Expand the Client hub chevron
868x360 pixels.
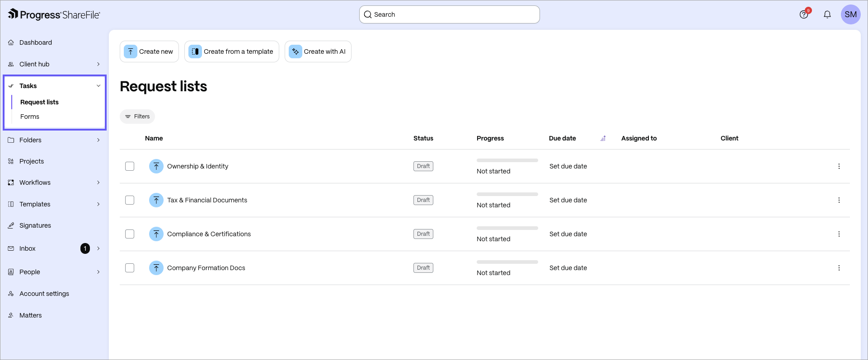[99, 64]
